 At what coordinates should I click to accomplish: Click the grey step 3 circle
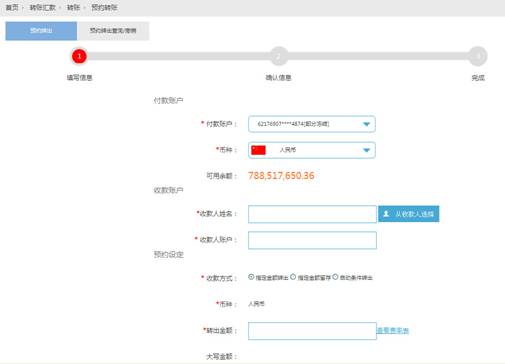478,56
